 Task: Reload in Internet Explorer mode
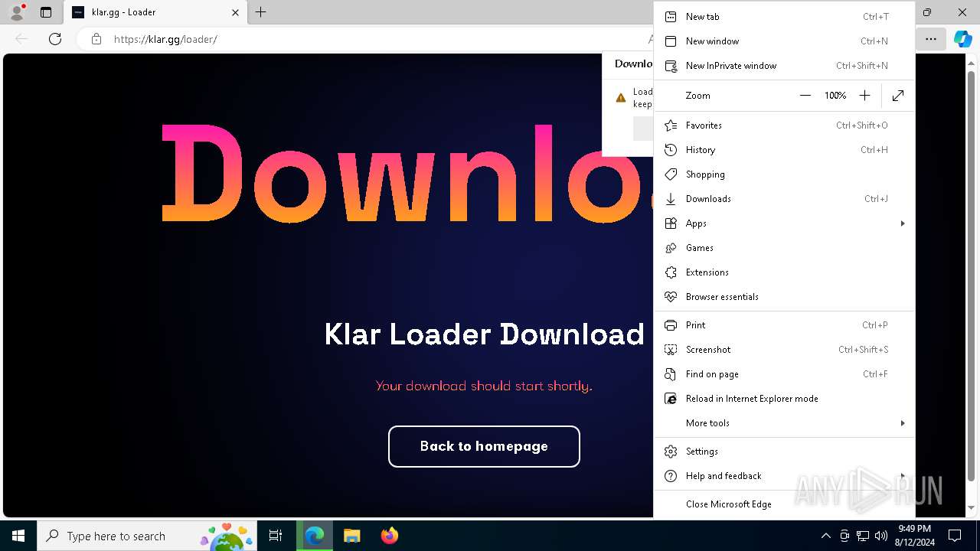(x=785, y=399)
